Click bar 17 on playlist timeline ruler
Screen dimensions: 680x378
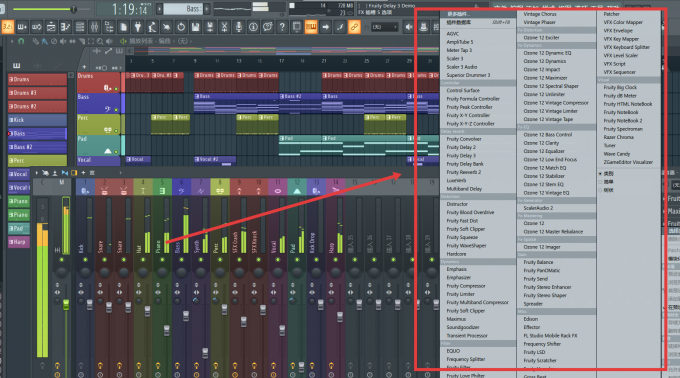[281, 61]
